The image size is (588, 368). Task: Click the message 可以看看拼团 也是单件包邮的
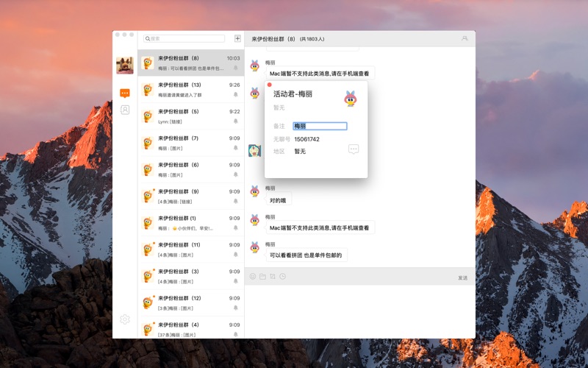(x=306, y=255)
